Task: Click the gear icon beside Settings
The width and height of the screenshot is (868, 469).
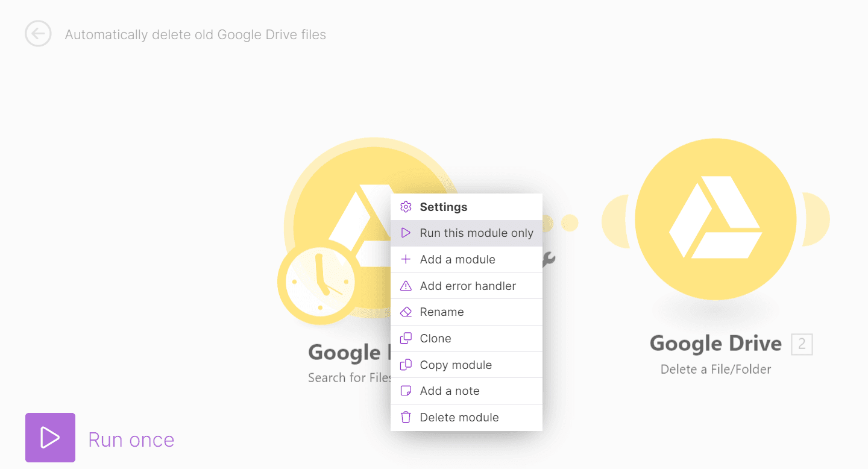Action: click(406, 206)
